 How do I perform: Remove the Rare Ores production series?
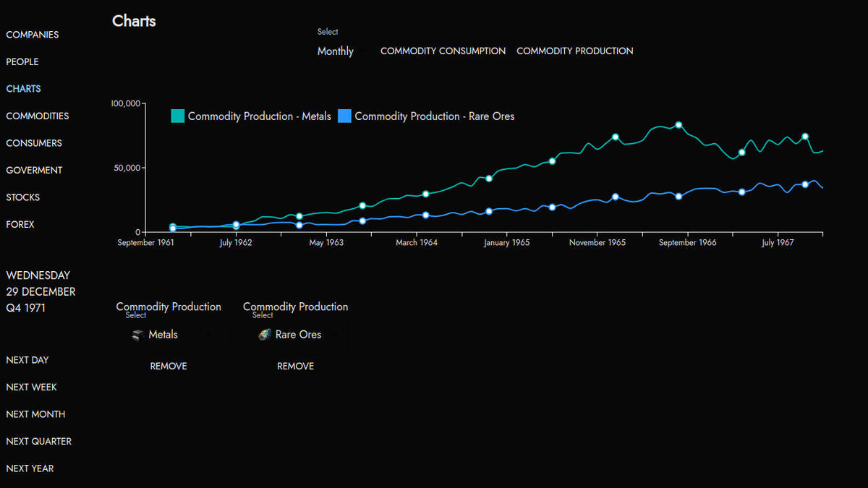click(x=295, y=367)
